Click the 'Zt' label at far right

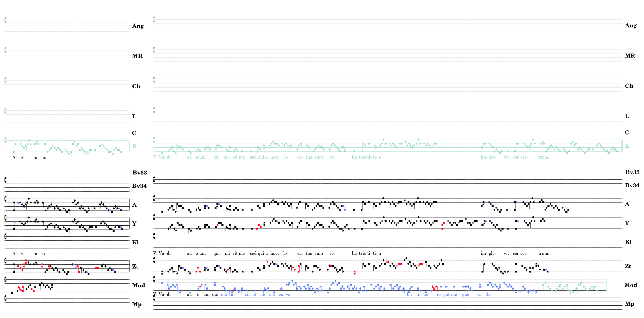pyautogui.click(x=628, y=266)
